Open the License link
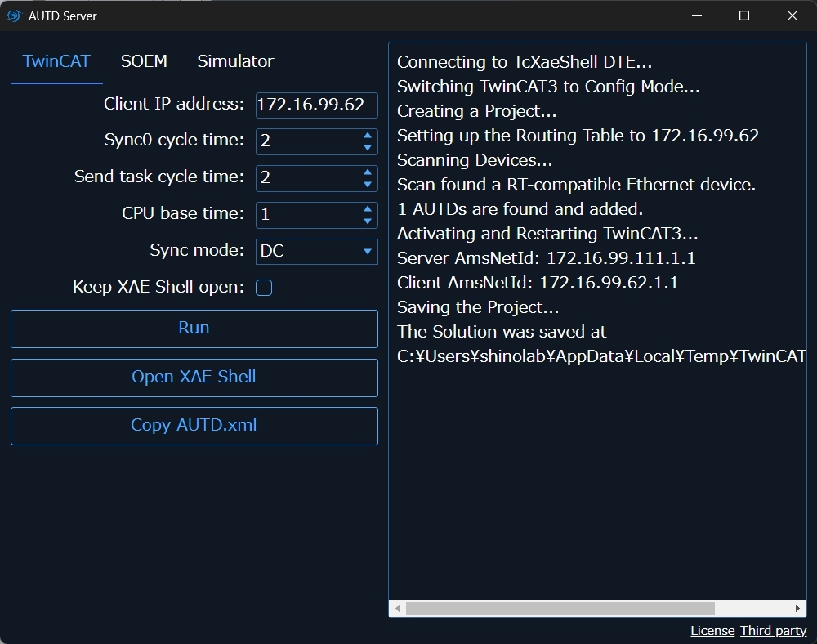 tap(712, 631)
